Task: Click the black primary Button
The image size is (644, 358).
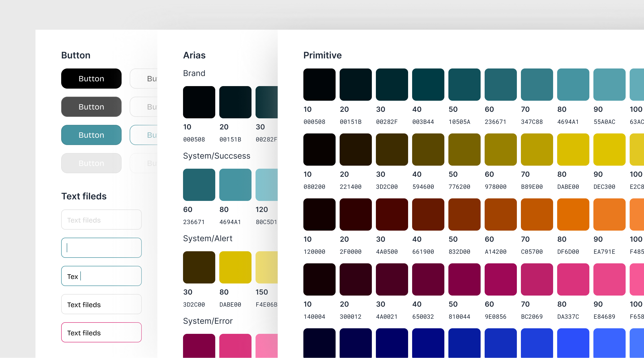Action: pos(91,79)
